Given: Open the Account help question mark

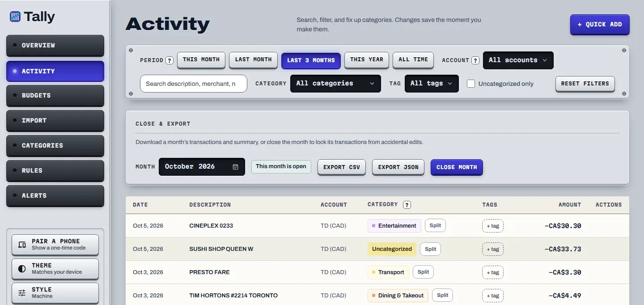Looking at the screenshot, I should pos(475,60).
